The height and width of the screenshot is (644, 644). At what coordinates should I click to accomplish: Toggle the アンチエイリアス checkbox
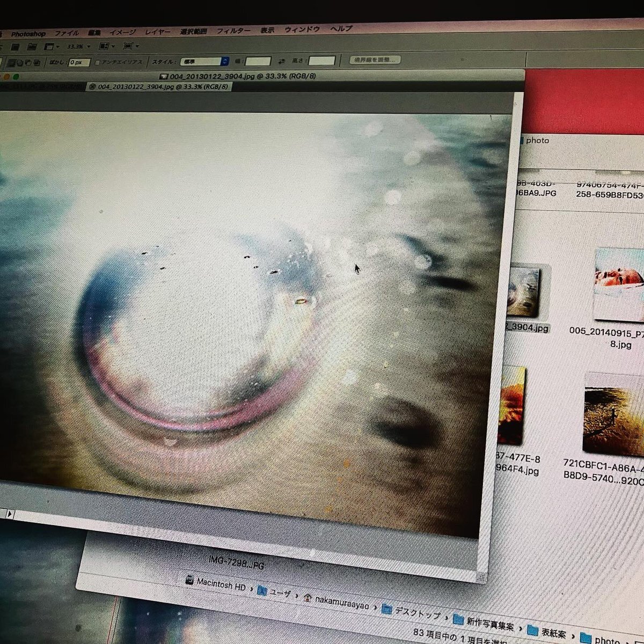point(98,62)
